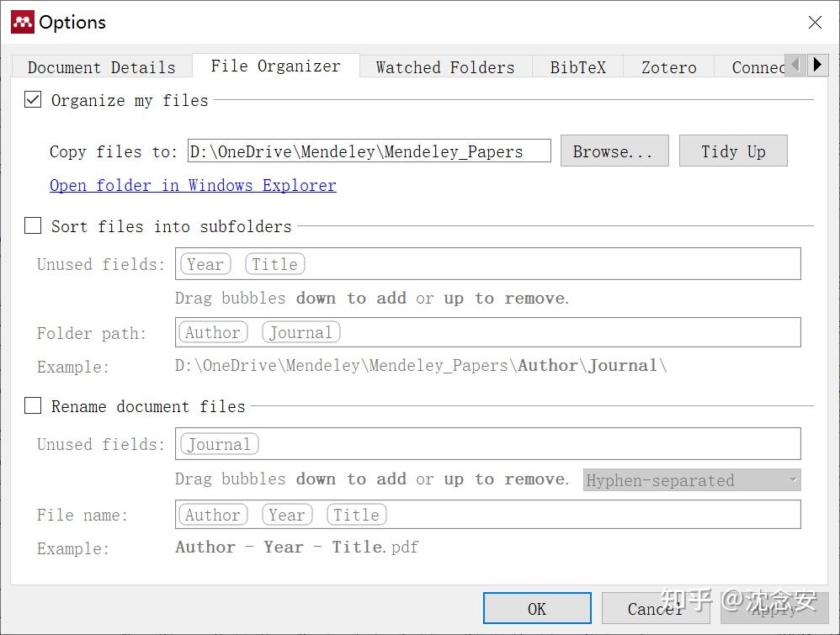The height and width of the screenshot is (635, 840).
Task: Select Author bubble in Folder path
Action: (x=213, y=332)
